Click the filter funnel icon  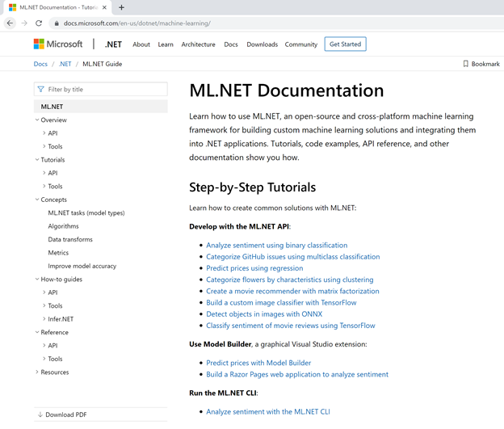point(41,89)
